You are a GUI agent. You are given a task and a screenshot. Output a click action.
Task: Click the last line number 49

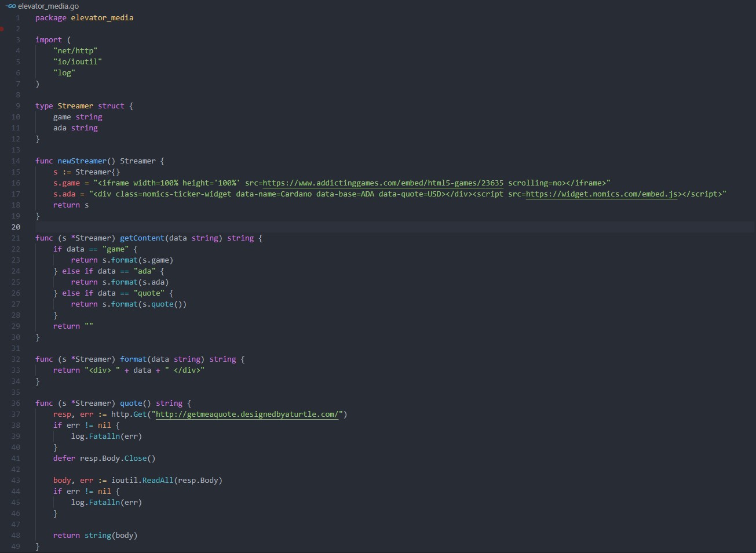pos(16,546)
